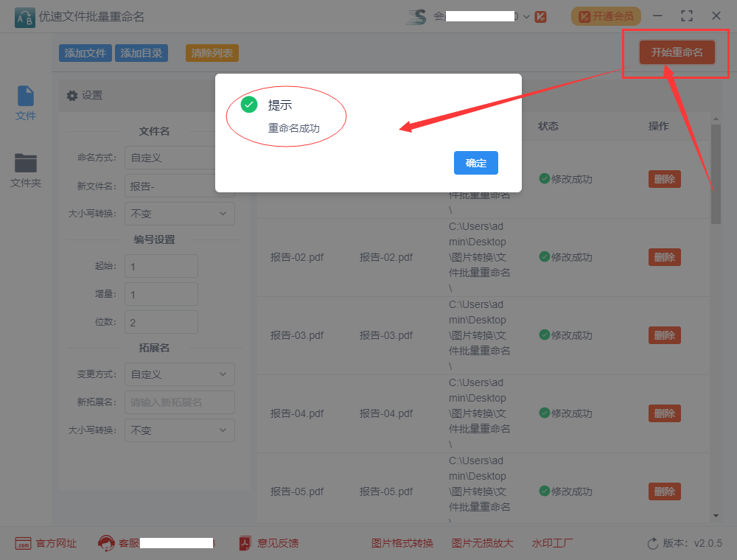The width and height of the screenshot is (737, 560).
Task: Open 命名方式 自定义 dropdown
Action: [x=180, y=158]
